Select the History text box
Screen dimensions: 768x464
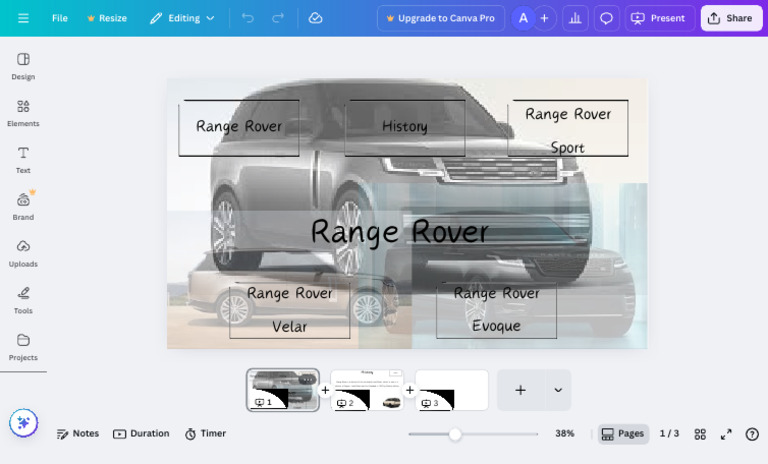405,127
